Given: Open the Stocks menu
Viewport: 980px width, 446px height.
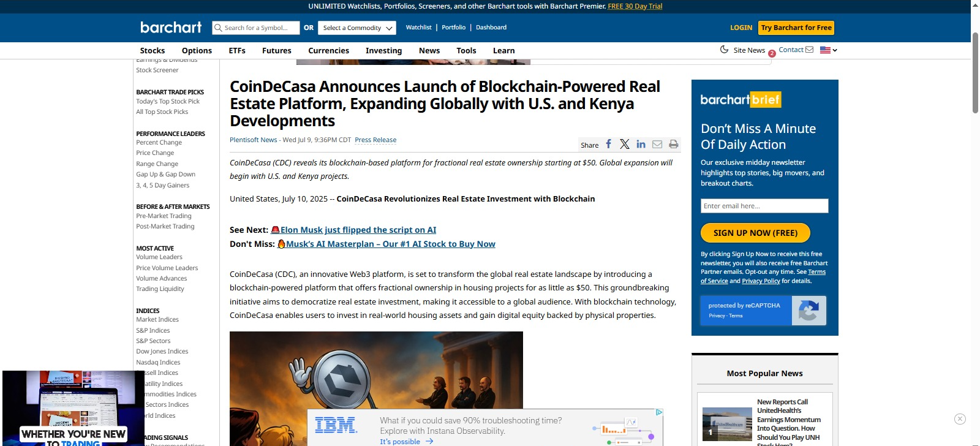Looking at the screenshot, I should (152, 51).
